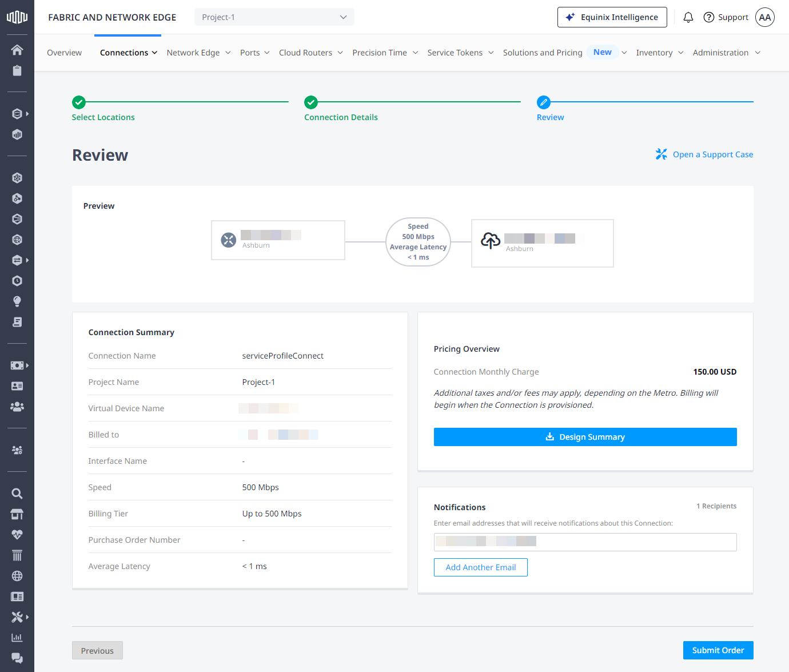The height and width of the screenshot is (672, 789).
Task: Click the 1 Recipients label
Action: point(716,506)
